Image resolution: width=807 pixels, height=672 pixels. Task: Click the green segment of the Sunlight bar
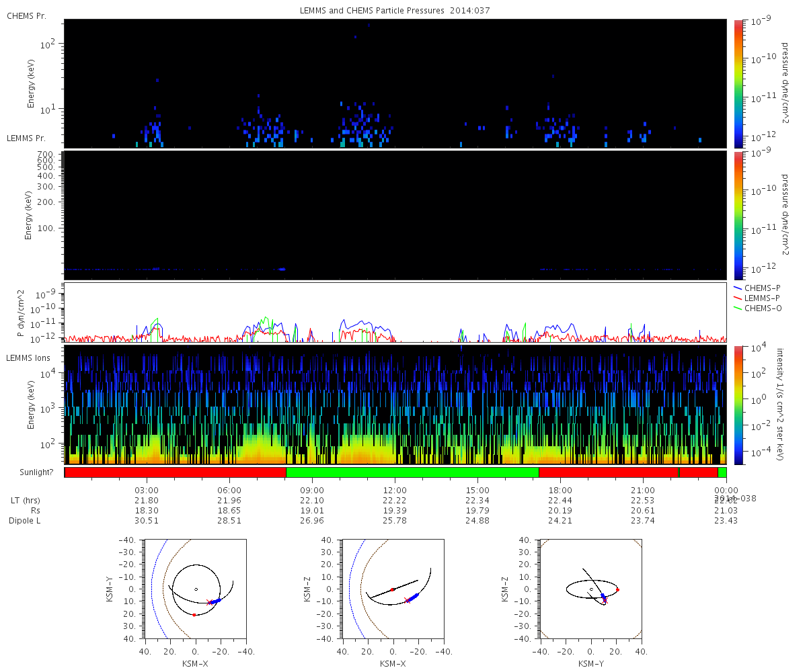pos(412,472)
